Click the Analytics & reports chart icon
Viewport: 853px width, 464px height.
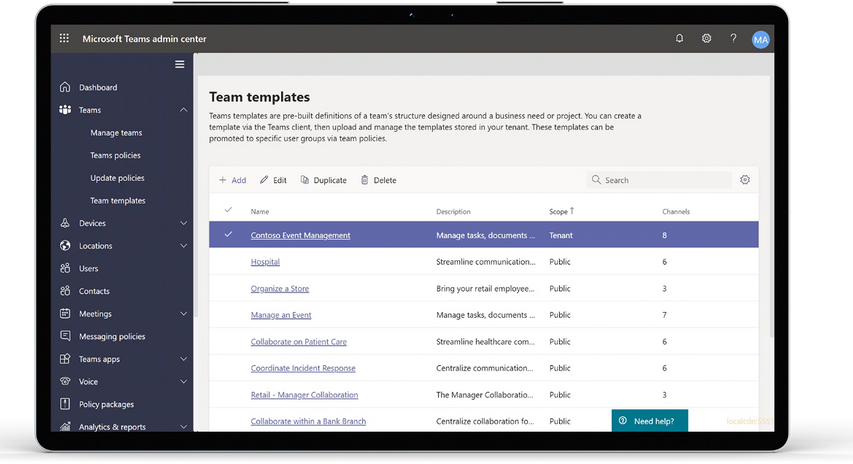coord(65,426)
